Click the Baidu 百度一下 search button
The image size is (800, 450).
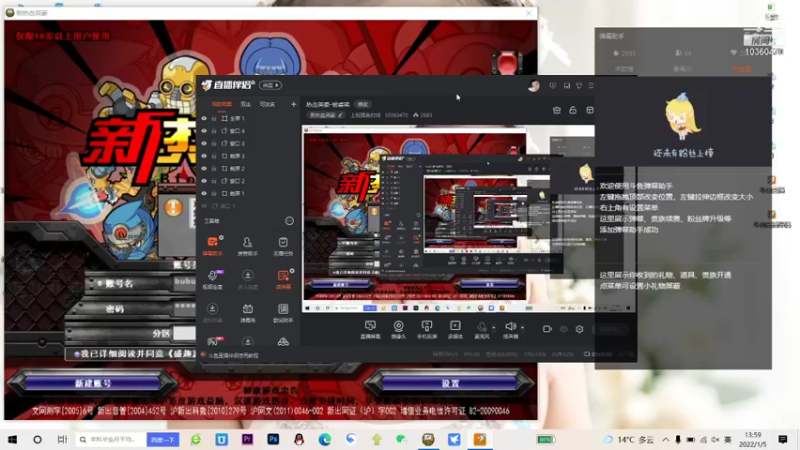(163, 439)
